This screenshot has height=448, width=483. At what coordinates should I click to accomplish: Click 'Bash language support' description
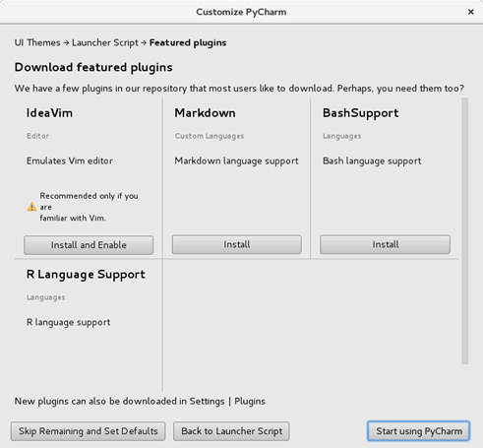(372, 161)
